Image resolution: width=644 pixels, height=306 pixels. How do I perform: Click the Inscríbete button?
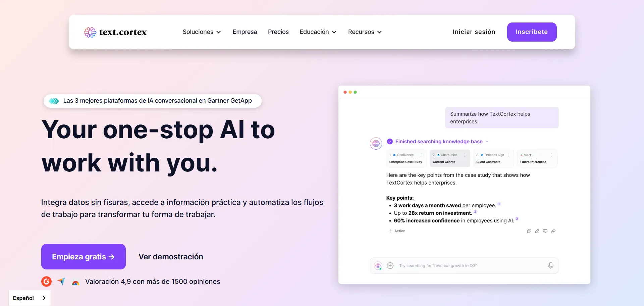532,32
